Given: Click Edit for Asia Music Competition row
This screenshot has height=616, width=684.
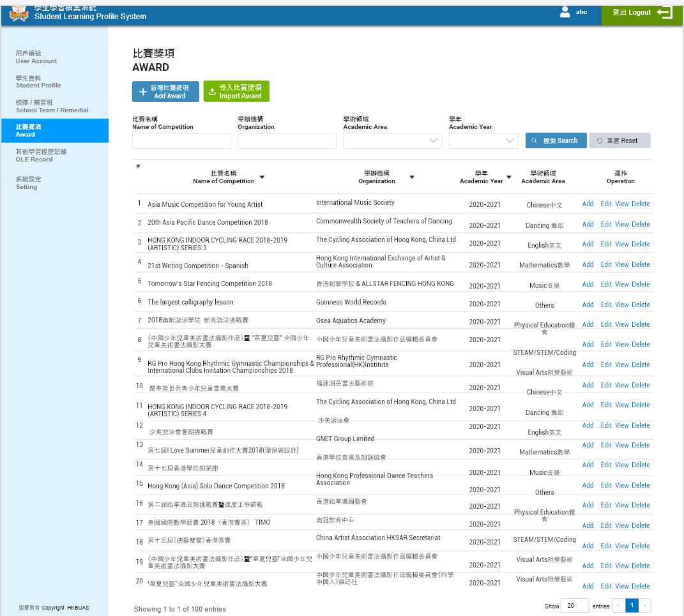Looking at the screenshot, I should (606, 204).
